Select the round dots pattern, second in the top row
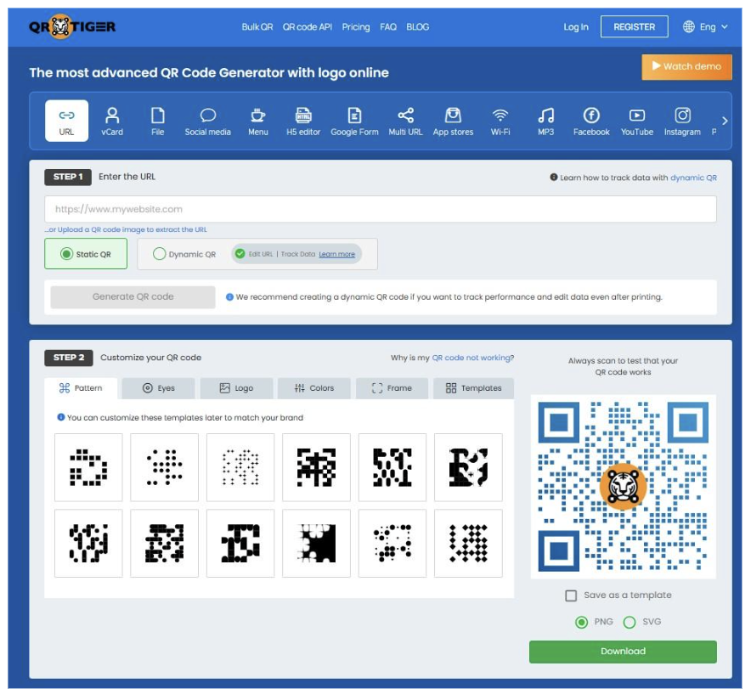This screenshot has width=751, height=700. 164,467
